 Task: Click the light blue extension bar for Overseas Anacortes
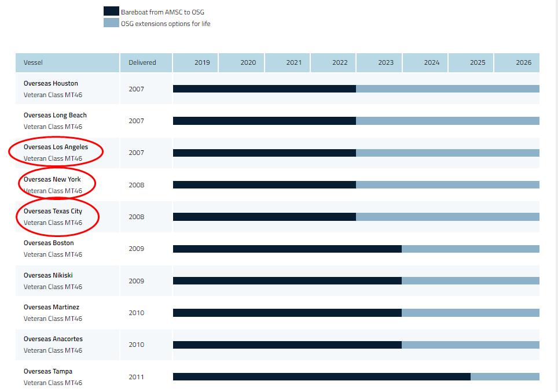coord(471,345)
